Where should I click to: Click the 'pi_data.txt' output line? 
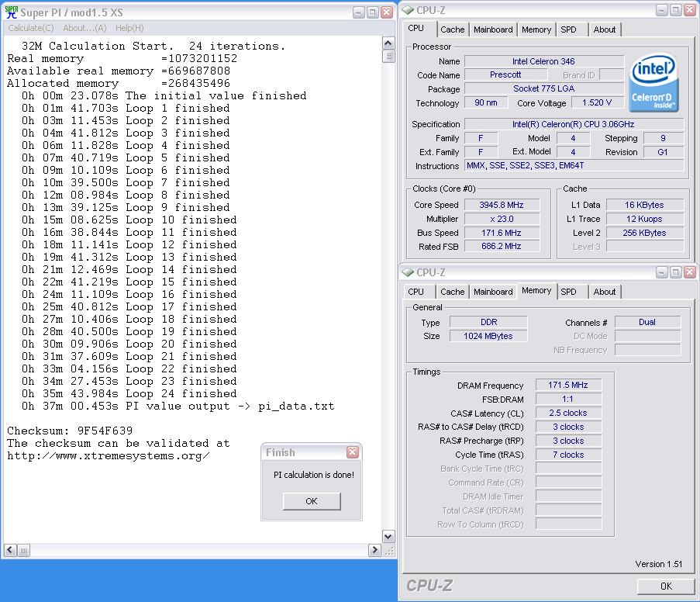[178, 407]
